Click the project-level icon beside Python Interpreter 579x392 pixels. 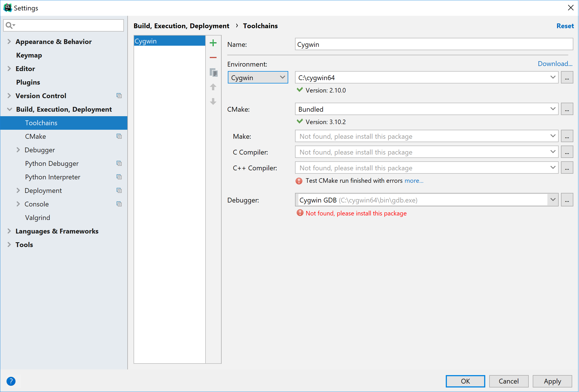(x=119, y=177)
